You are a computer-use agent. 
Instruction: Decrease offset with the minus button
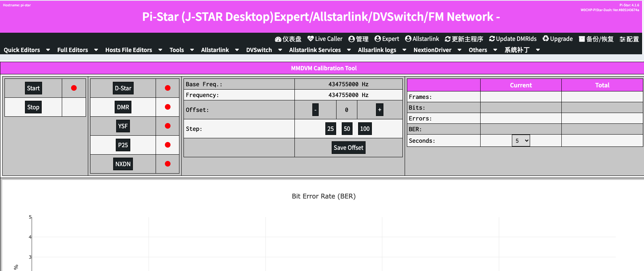pyautogui.click(x=315, y=110)
